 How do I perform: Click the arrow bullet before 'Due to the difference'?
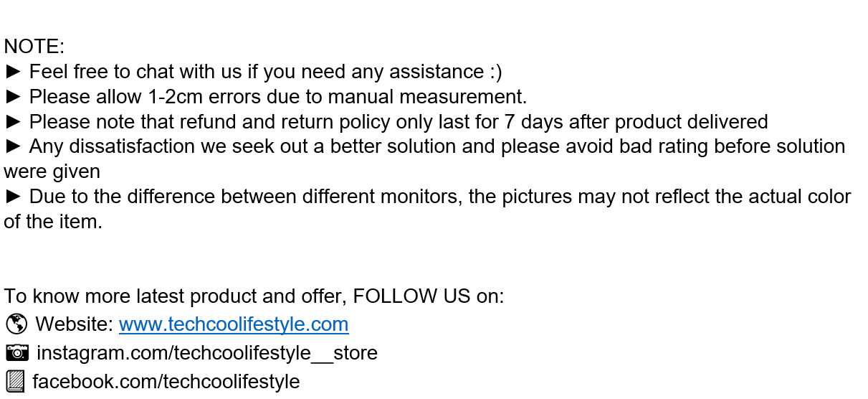(14, 197)
